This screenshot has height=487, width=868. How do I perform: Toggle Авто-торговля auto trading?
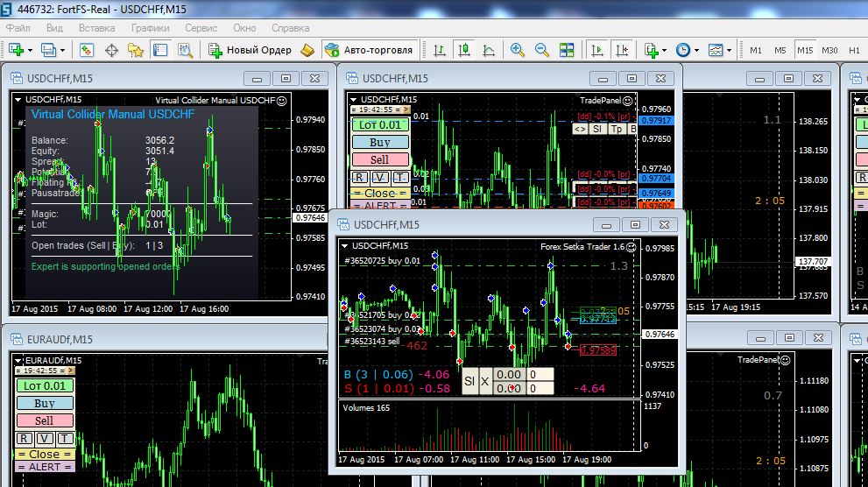tap(369, 50)
